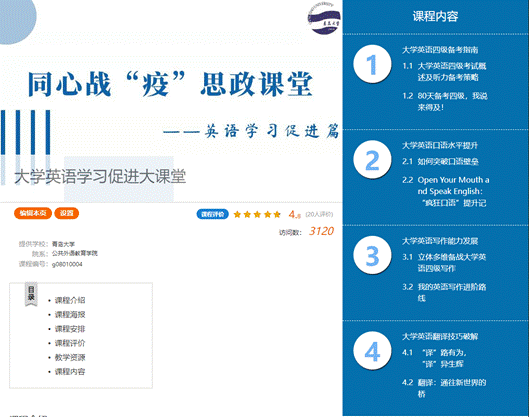Select chapter 2 circle number icon

[372, 160]
